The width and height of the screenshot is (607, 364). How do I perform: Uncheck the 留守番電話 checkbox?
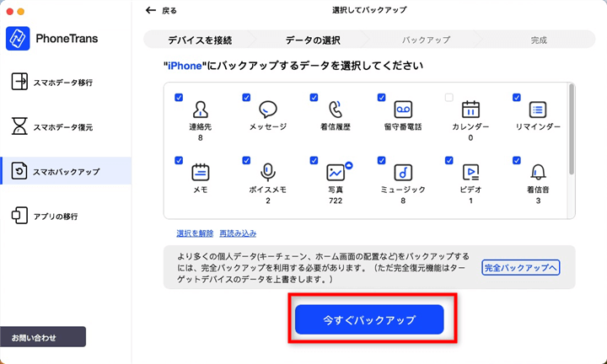point(381,98)
